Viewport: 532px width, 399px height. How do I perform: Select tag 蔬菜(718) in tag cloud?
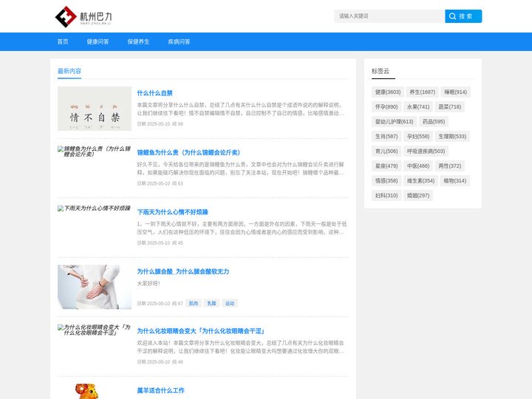450,107
